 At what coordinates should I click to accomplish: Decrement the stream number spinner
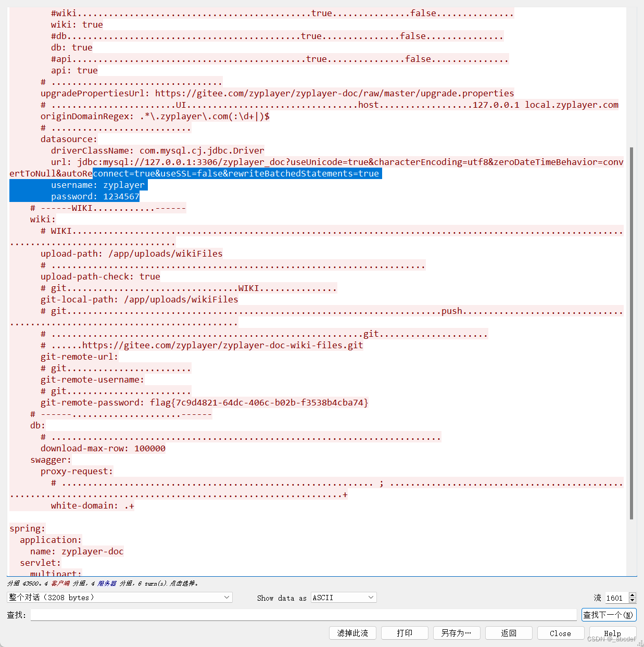click(632, 601)
